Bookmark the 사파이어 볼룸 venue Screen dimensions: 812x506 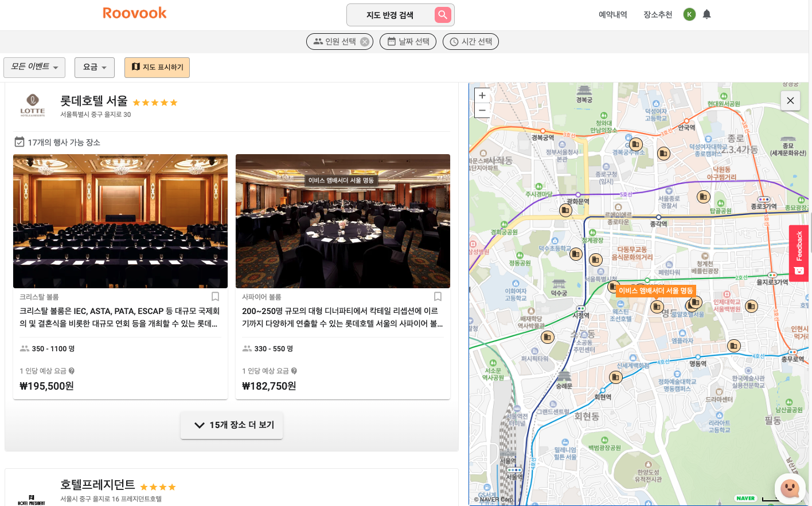(438, 296)
